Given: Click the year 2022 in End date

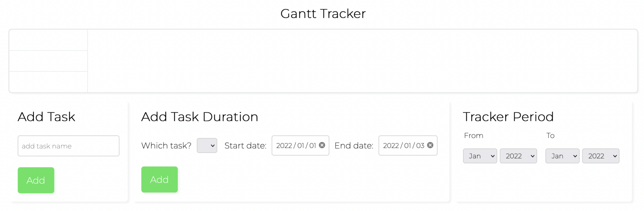Looking at the screenshot, I should click(x=391, y=146).
